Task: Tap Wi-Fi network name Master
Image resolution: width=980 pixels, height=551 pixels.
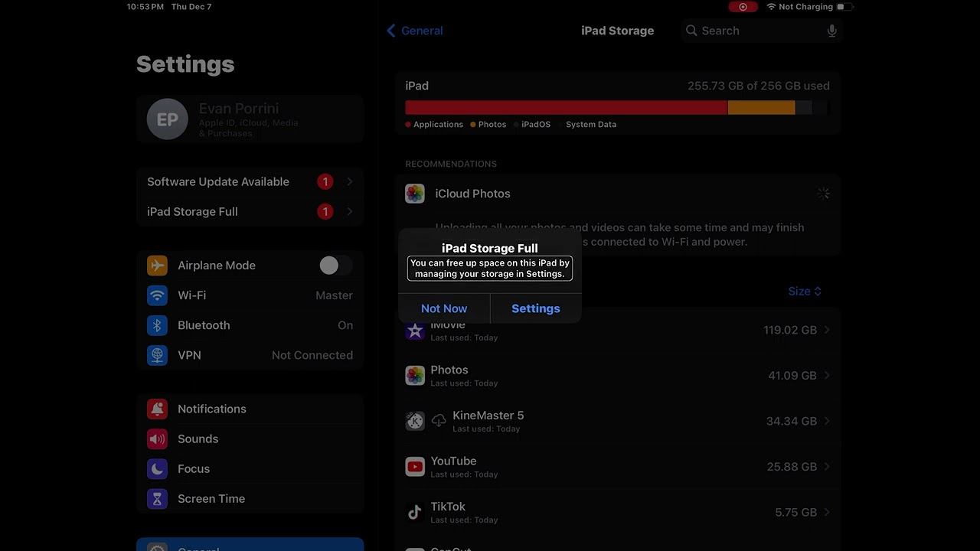Action: pos(334,295)
